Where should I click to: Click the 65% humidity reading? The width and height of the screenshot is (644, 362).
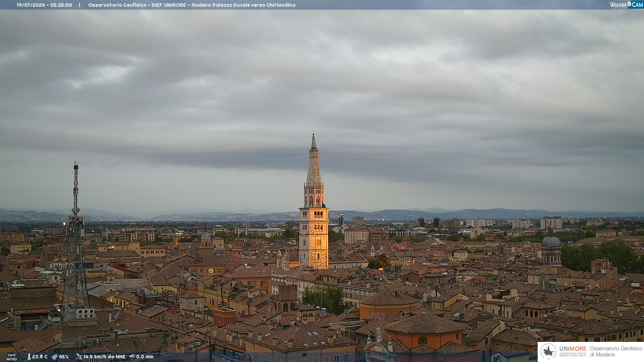tap(64, 357)
